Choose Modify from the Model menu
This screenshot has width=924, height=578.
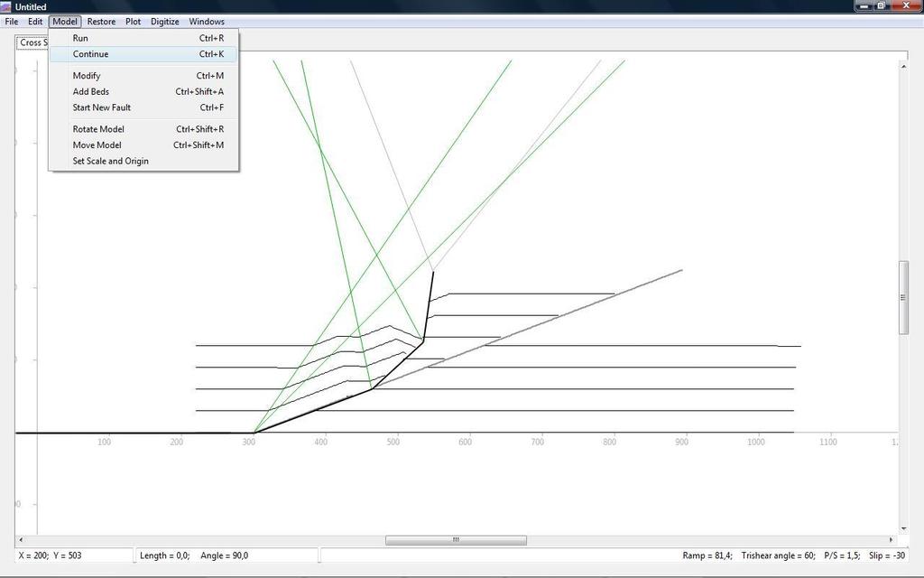pos(143,76)
